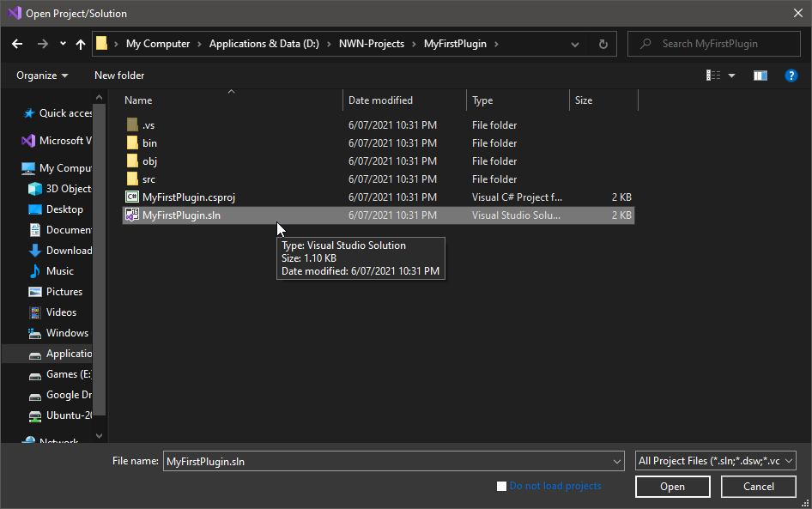812x509 pixels.
Task: Select the .vs folder icon
Action: pyautogui.click(x=132, y=124)
